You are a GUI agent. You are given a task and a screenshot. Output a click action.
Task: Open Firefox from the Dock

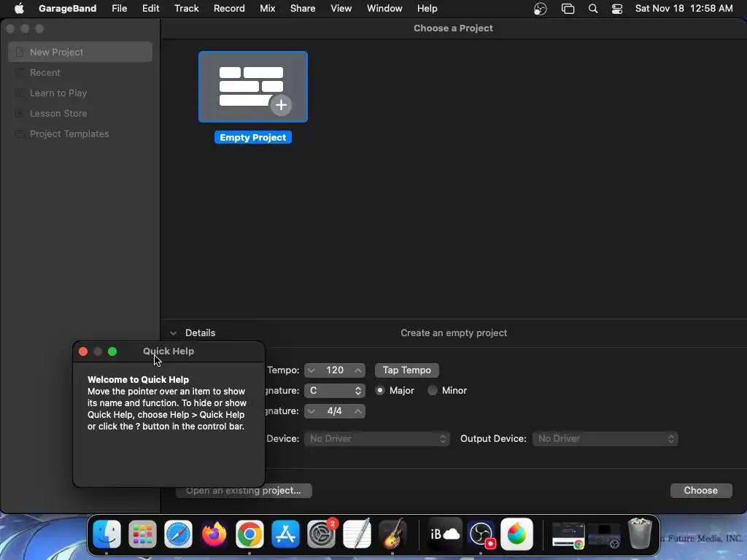[214, 534]
